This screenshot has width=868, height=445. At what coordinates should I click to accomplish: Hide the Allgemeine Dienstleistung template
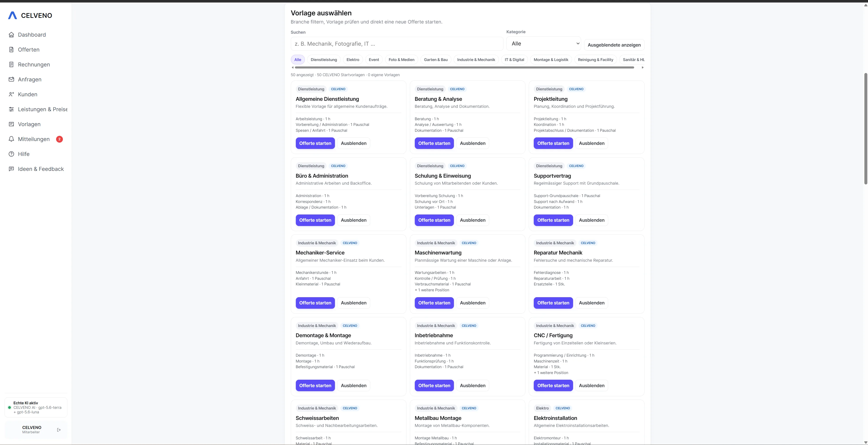353,143
